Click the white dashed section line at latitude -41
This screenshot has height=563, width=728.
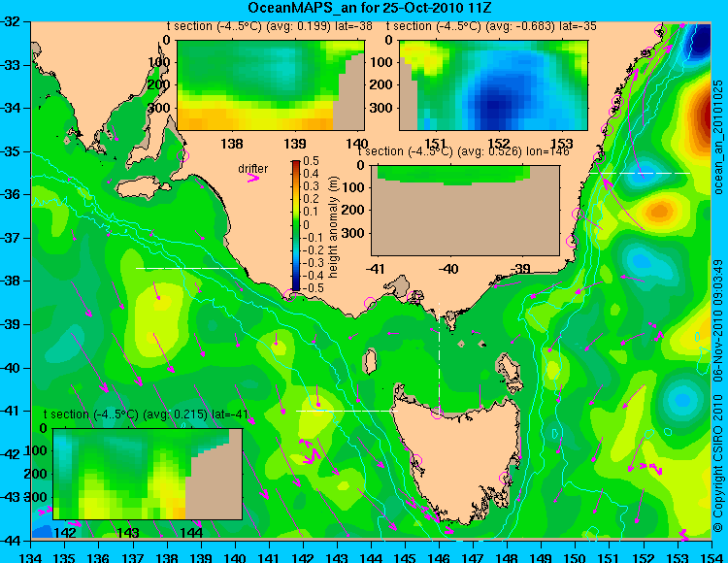347,411
